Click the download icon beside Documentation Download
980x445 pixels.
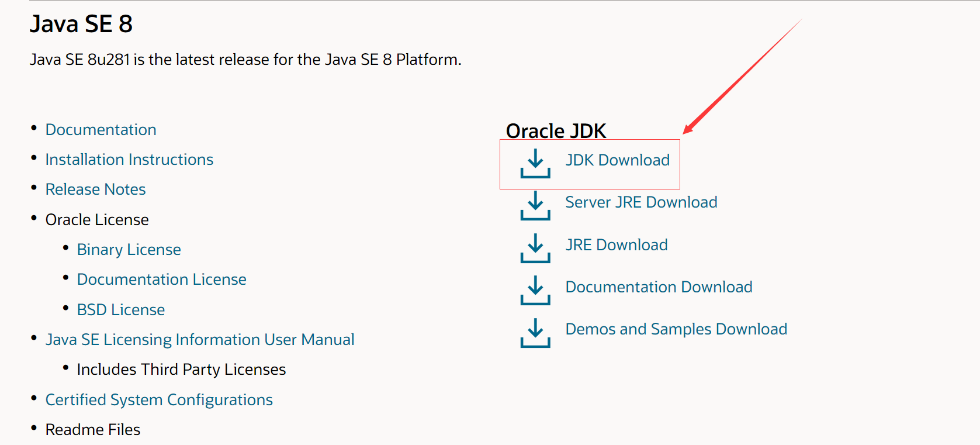point(535,290)
